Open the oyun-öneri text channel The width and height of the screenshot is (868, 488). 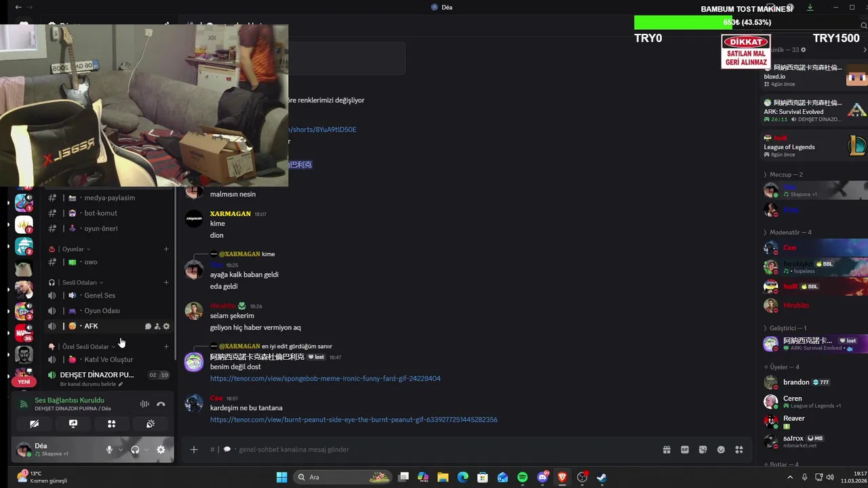point(108,228)
